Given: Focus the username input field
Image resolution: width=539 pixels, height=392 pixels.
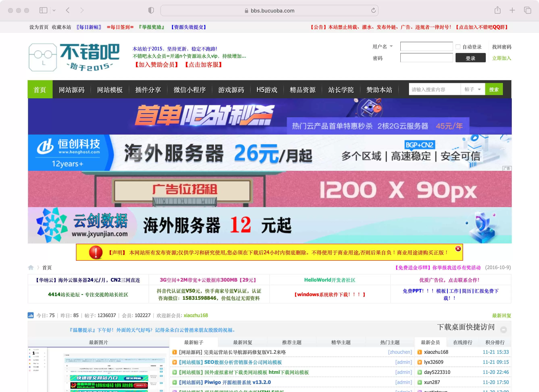Looking at the screenshot, I should (x=427, y=47).
